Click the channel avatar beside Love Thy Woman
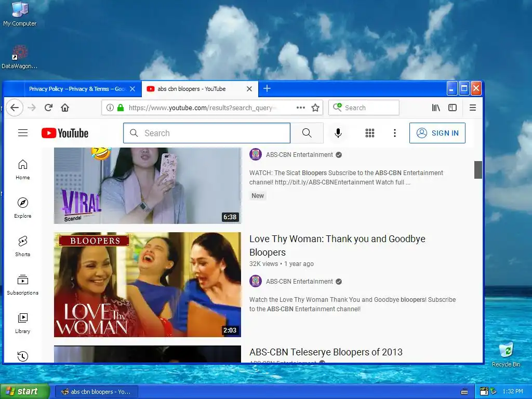The image size is (532, 399). (x=256, y=281)
